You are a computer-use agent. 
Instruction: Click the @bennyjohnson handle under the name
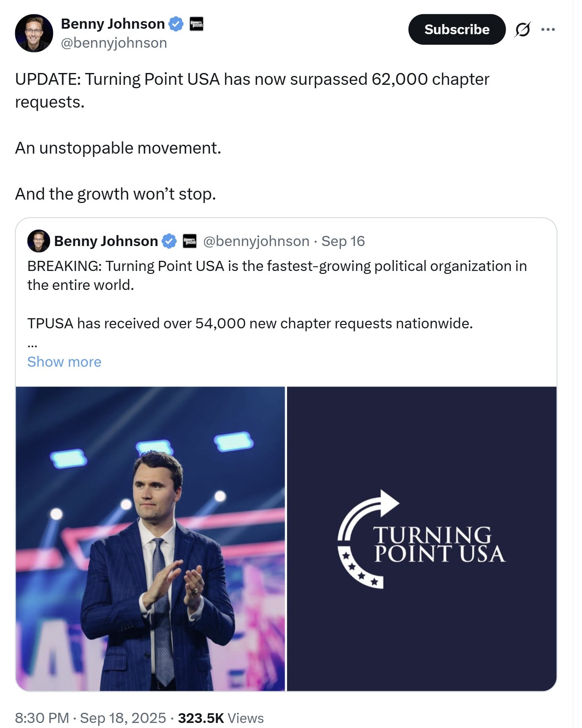tap(114, 43)
